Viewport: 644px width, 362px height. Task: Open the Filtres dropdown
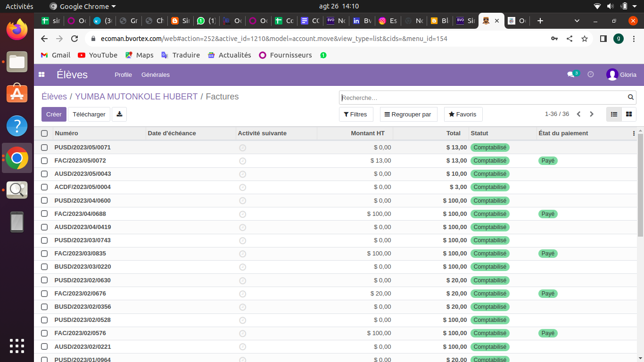pyautogui.click(x=355, y=114)
